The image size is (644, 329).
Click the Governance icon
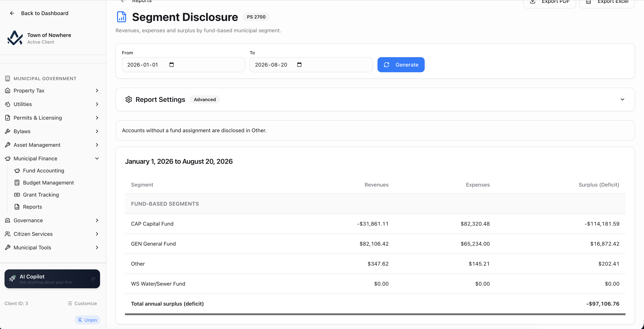coord(8,220)
